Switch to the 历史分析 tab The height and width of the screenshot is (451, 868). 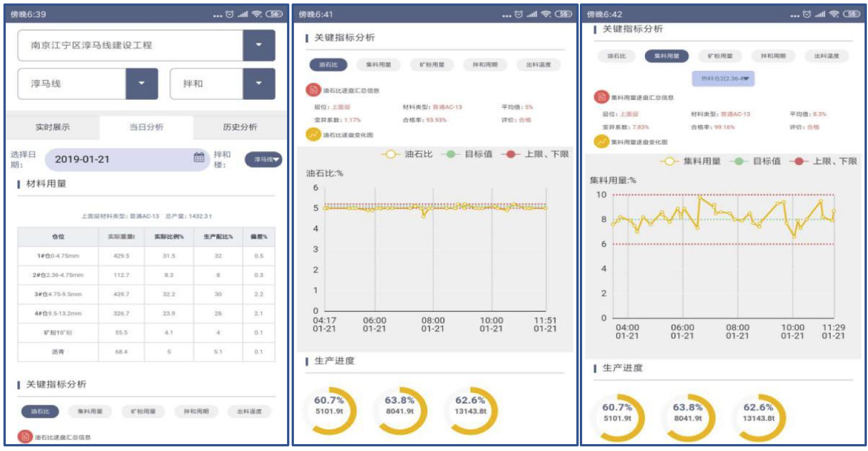click(x=240, y=127)
